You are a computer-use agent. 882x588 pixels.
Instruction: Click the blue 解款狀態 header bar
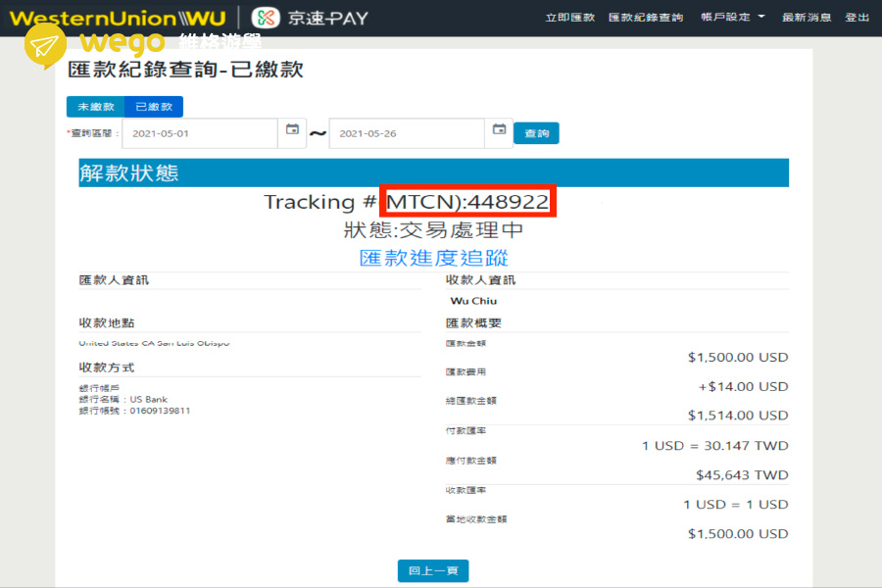pos(433,173)
